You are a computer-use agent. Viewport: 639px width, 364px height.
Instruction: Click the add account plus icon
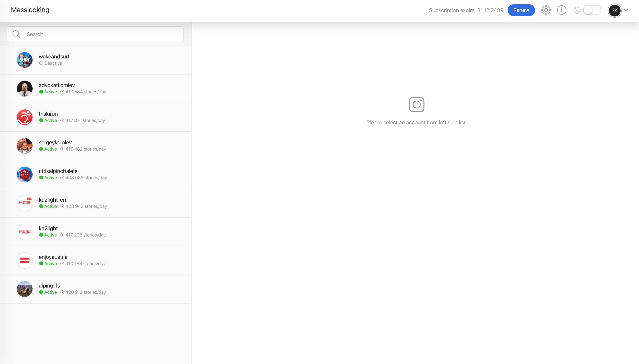coord(562,10)
